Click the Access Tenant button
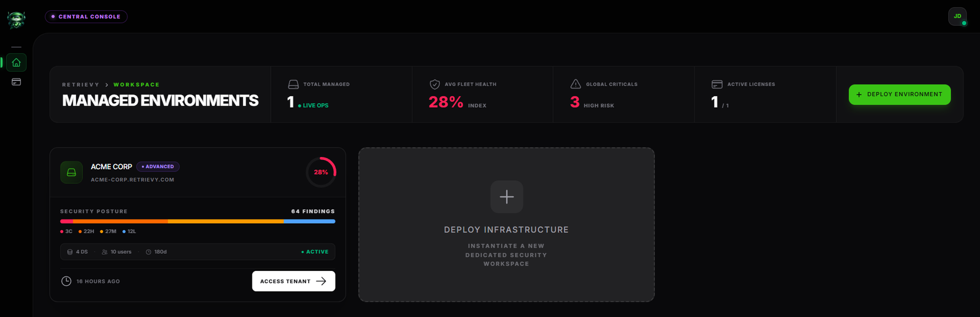Image resolution: width=980 pixels, height=317 pixels. click(293, 281)
